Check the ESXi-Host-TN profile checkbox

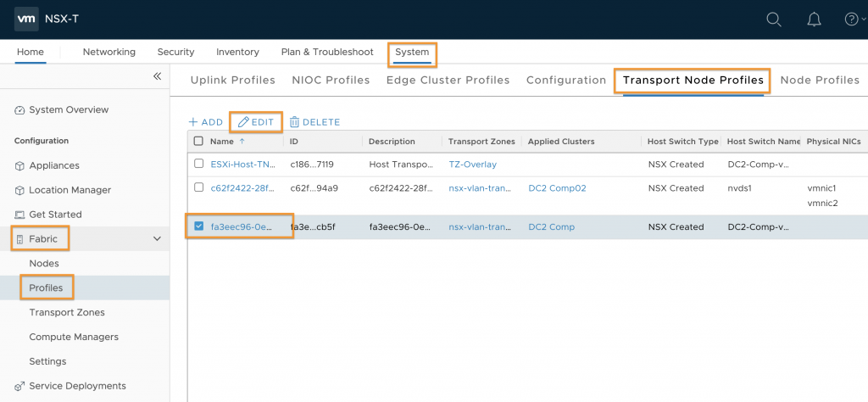198,164
